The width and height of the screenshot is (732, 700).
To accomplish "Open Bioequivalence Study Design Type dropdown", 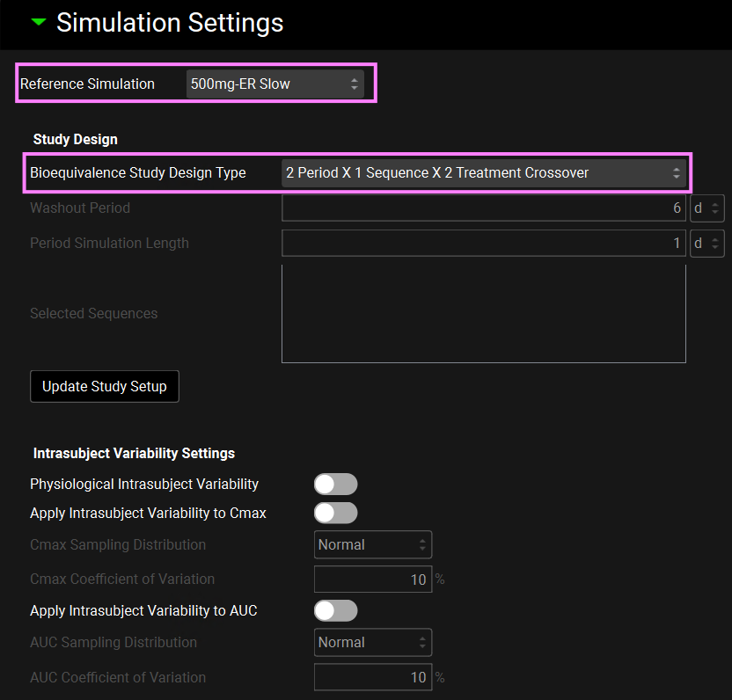I will coord(483,173).
